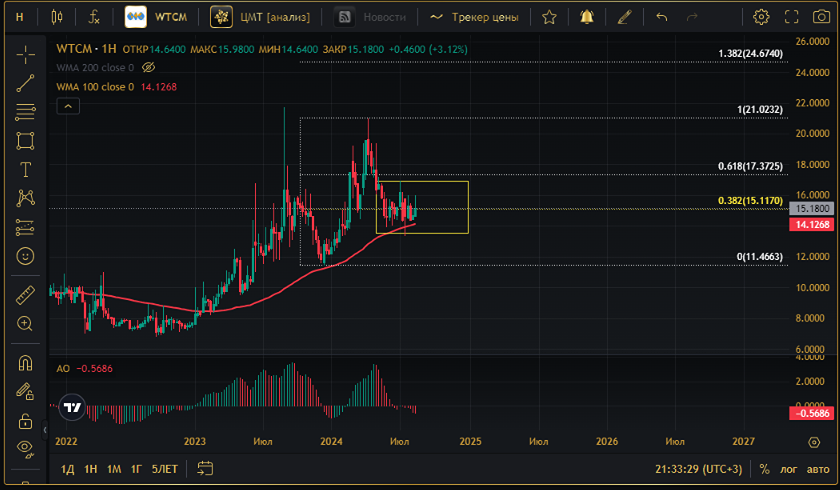Toggle magnet mode on the left toolbar
Screen dimensions: 840x490
pos(25,363)
